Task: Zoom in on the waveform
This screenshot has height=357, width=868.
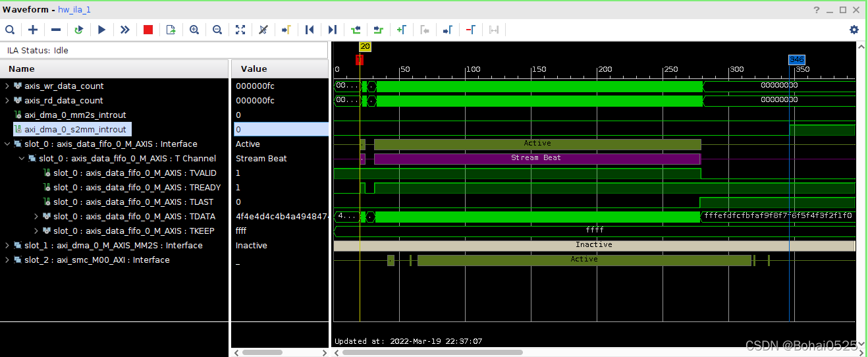Action: coord(194,30)
